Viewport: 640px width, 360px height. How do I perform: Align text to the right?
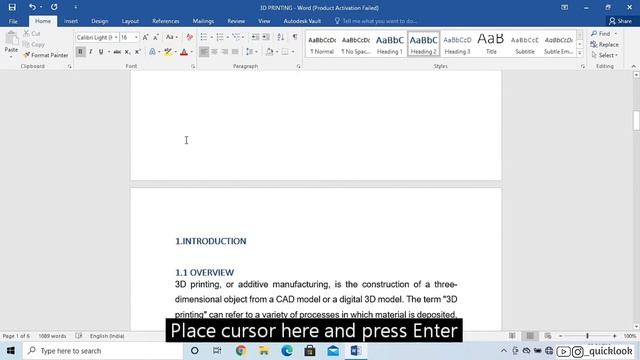coord(224,52)
